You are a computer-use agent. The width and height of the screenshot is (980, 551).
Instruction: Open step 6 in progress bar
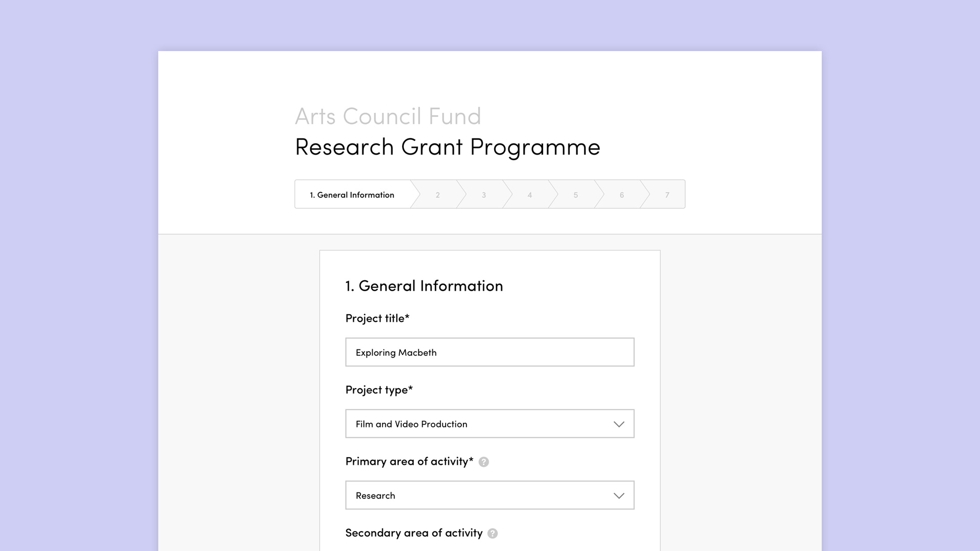coord(622,194)
